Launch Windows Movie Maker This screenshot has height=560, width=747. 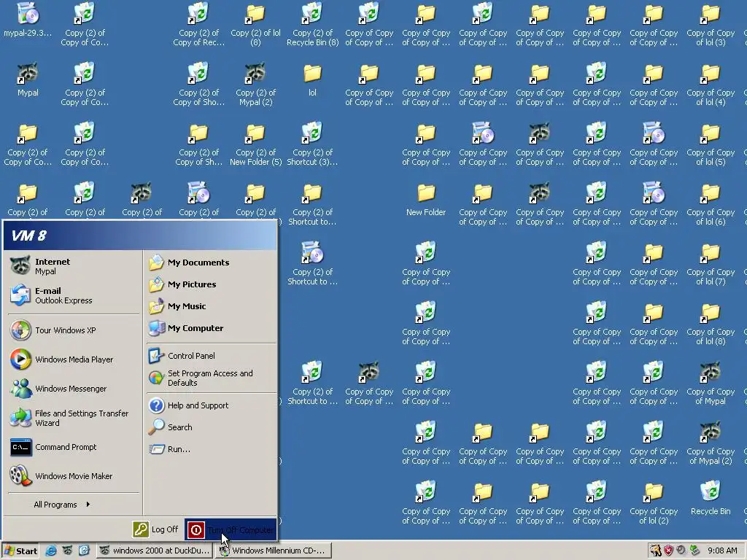(x=74, y=476)
